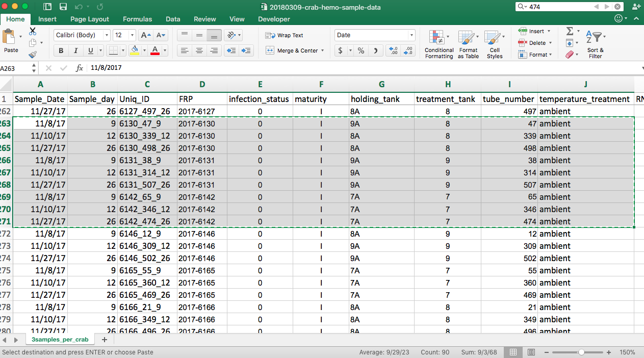
Task: Toggle bold formatting
Action: tap(61, 50)
